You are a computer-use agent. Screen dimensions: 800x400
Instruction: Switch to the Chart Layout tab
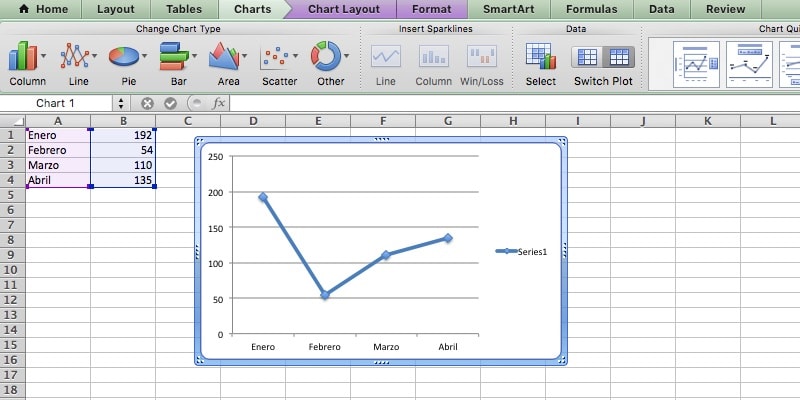click(x=343, y=9)
